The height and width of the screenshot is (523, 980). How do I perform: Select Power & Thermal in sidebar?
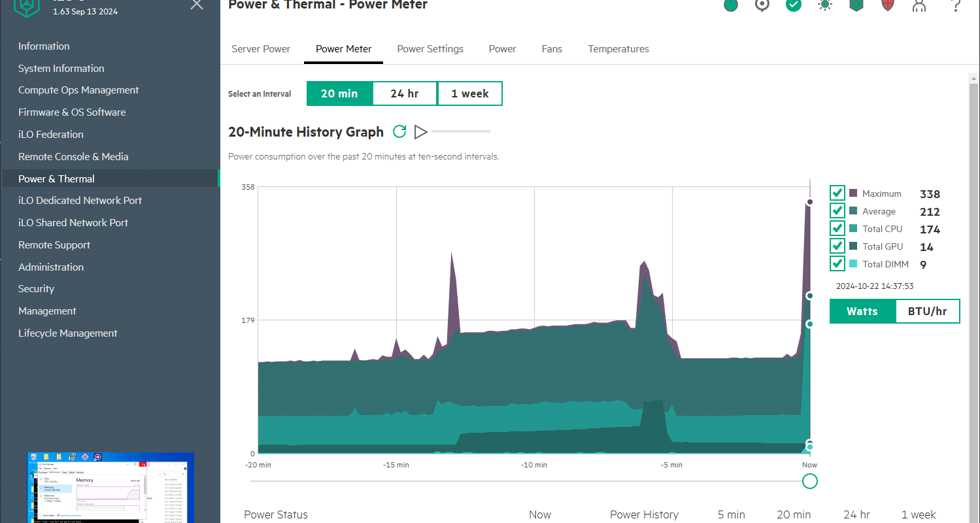tap(110, 178)
